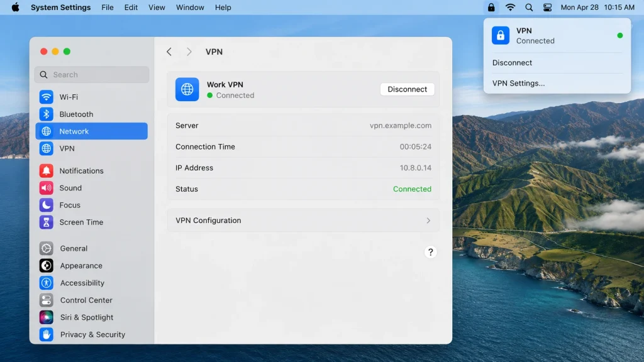Click the Work VPN globe icon

click(x=187, y=89)
